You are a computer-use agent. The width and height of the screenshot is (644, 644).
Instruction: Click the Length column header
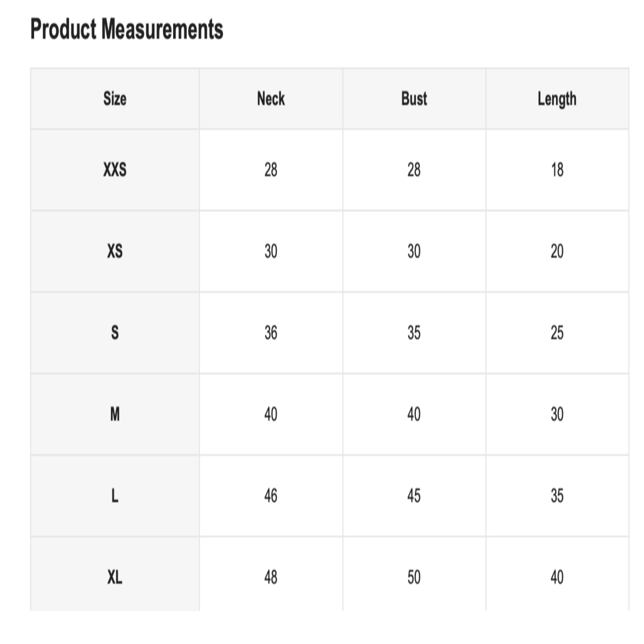(557, 99)
